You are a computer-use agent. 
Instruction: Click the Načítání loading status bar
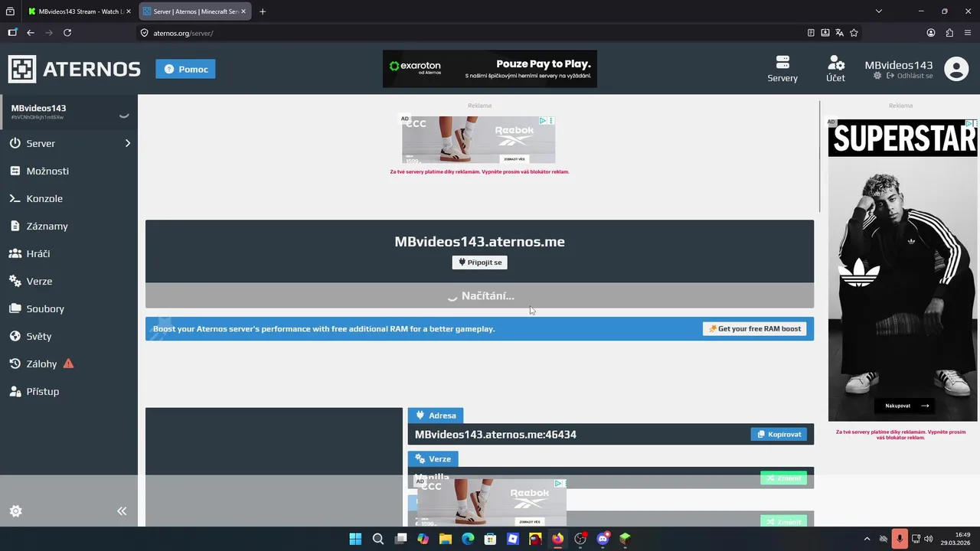click(x=479, y=295)
